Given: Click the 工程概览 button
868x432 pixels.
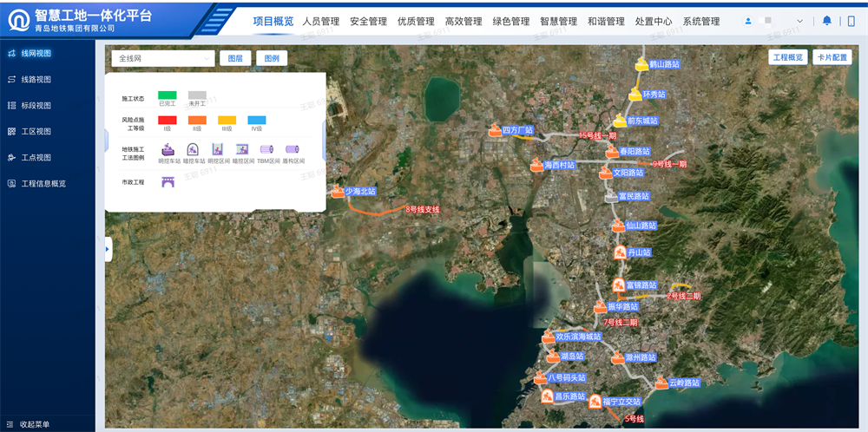Looking at the screenshot, I should tap(788, 57).
